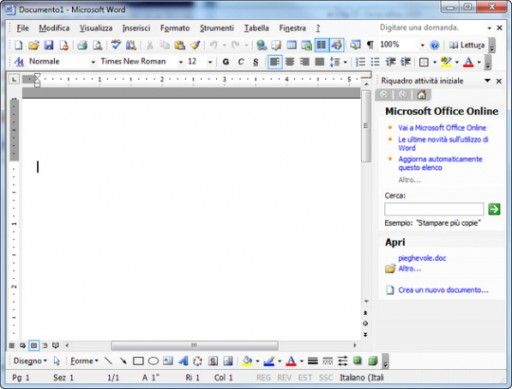Select the Rectangle drawing tool

[138, 361]
